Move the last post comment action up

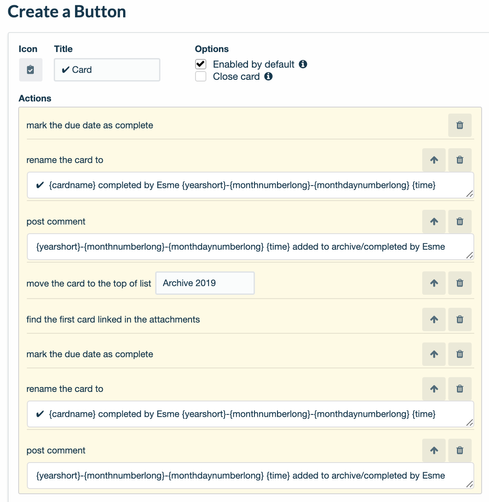pyautogui.click(x=434, y=450)
